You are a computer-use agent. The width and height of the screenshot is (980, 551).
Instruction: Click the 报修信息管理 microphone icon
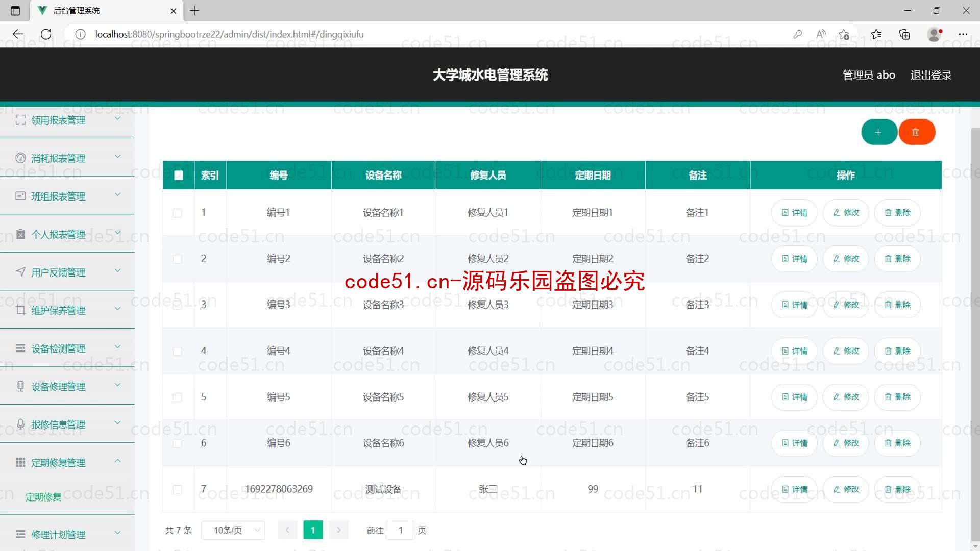click(20, 424)
